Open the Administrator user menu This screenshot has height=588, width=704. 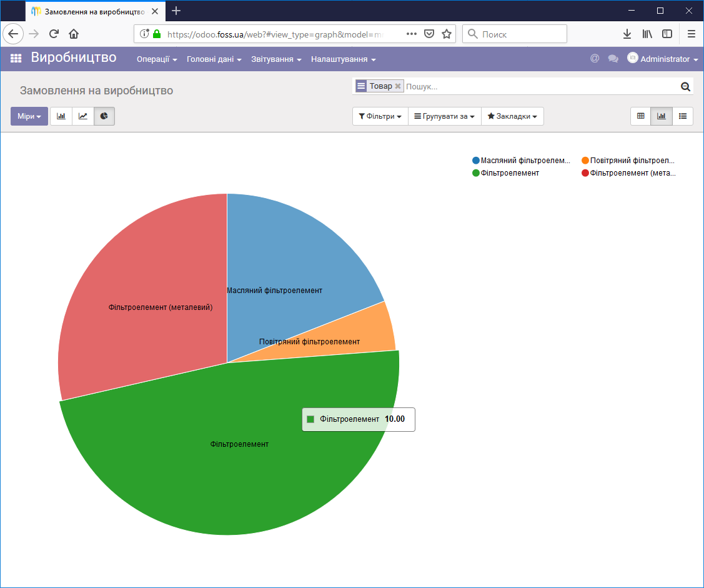point(663,59)
